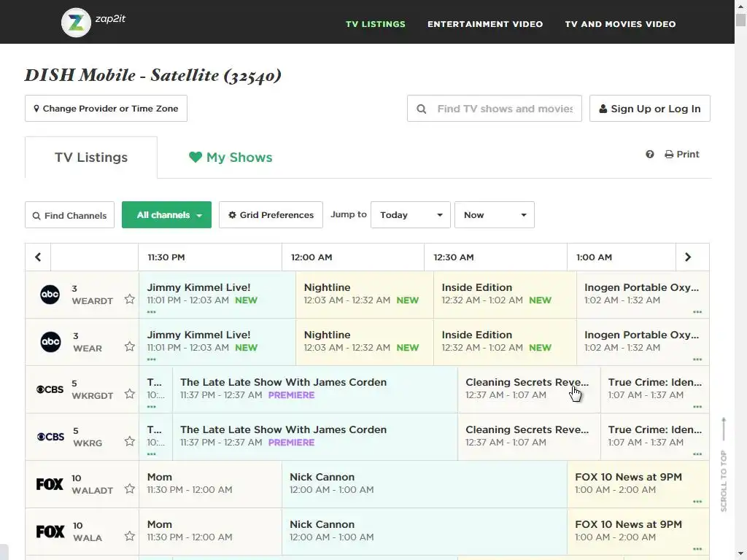Expand more dots under WEAR Inogen
Viewport: 747px width, 560px height.
(x=697, y=359)
